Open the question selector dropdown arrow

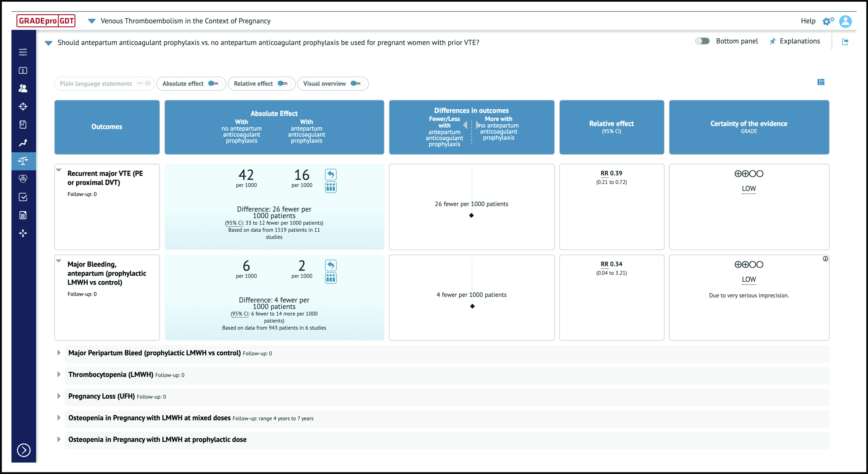click(49, 43)
